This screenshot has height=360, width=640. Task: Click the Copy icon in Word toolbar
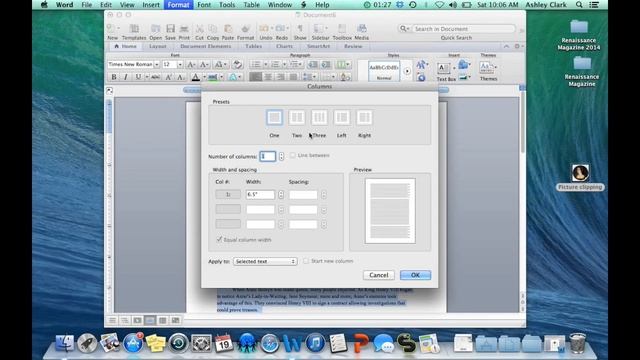point(213,28)
